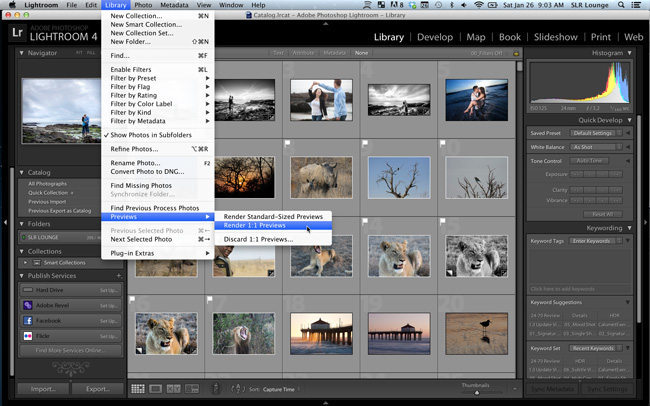This screenshot has width=650, height=406.
Task: Open Survey view icon
Action: (x=192, y=389)
